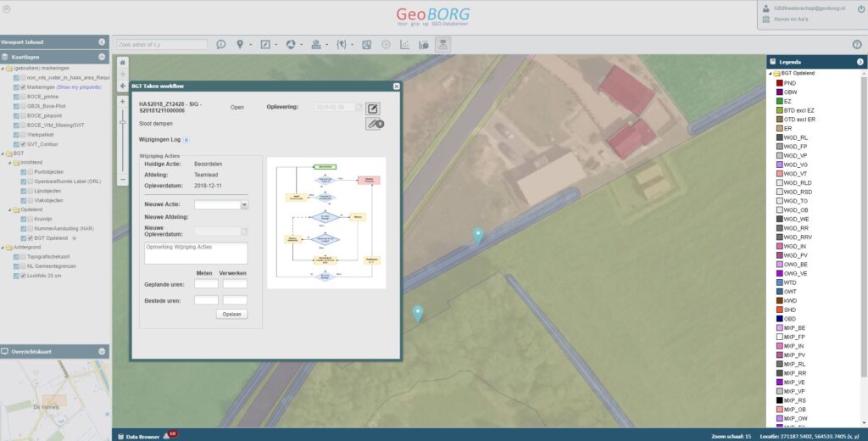This screenshot has height=441, width=868.
Task: Click the attachment paperclip icon in dialog
Action: point(375,124)
